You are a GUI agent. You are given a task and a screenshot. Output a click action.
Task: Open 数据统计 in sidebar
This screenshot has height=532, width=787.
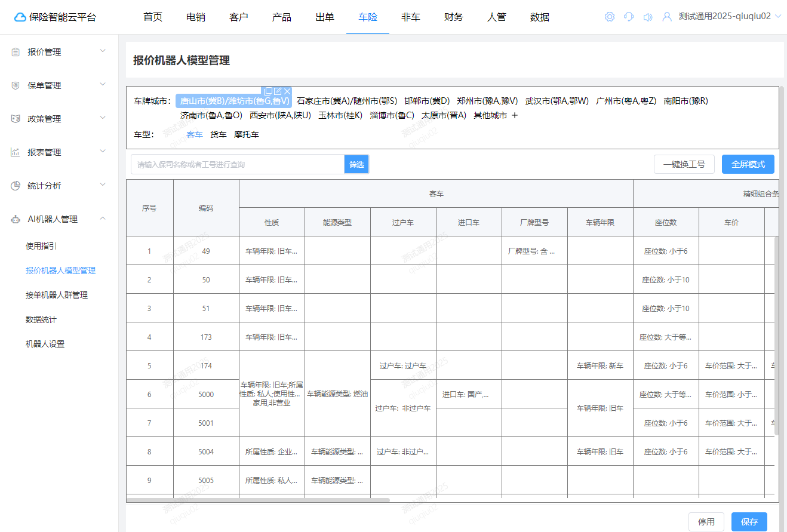click(41, 319)
